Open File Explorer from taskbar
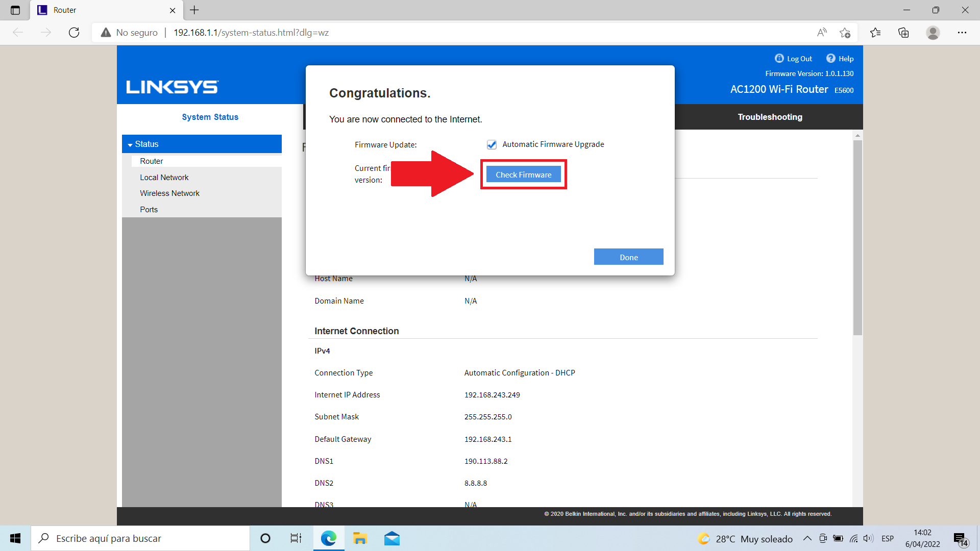Screen dimensions: 980x551 coord(360,538)
